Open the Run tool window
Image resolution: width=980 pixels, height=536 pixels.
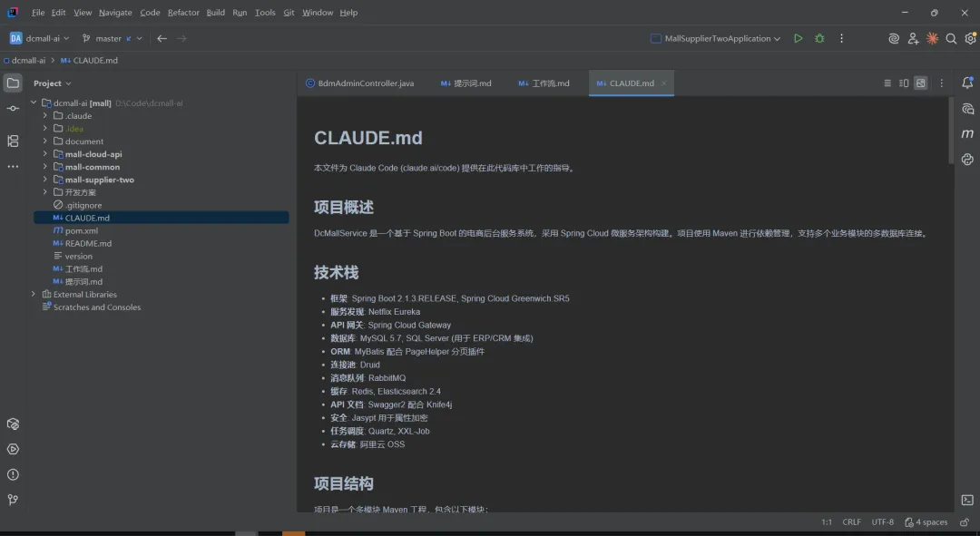click(13, 449)
